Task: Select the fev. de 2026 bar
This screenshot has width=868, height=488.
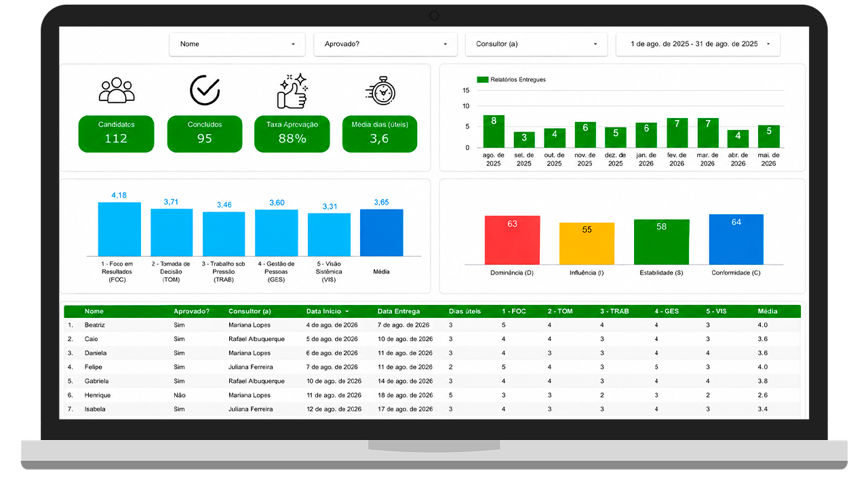Action: [677, 133]
